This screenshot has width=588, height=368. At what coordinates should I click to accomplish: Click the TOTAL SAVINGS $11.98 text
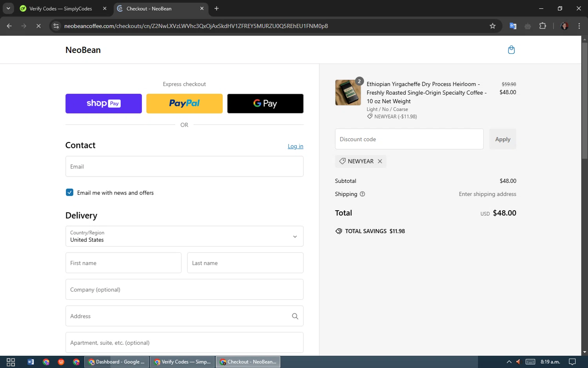pos(375,231)
